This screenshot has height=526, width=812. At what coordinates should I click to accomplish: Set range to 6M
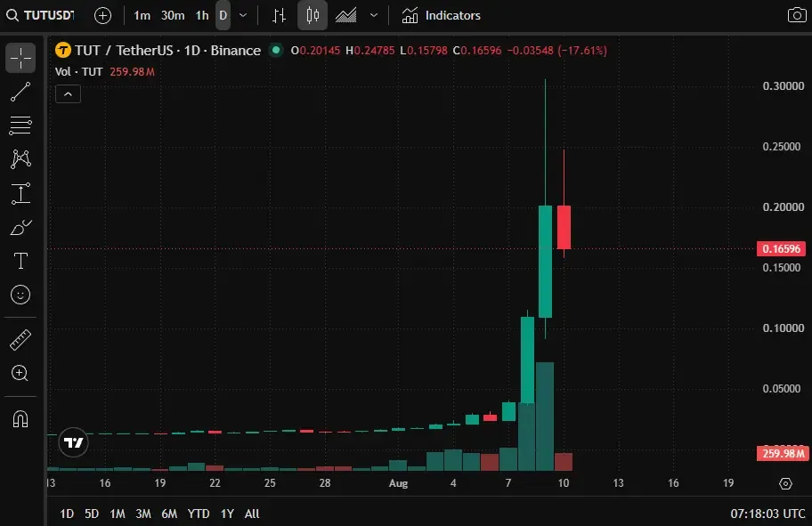[x=169, y=514]
